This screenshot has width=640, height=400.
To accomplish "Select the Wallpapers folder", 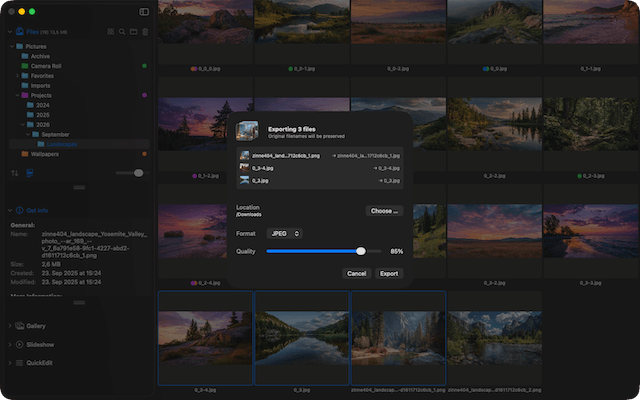I will [44, 154].
